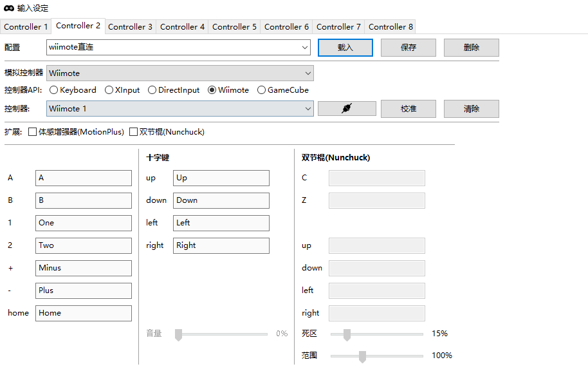The height and width of the screenshot is (371, 588).
Task: Click the mapping field containing Two
Action: (84, 245)
